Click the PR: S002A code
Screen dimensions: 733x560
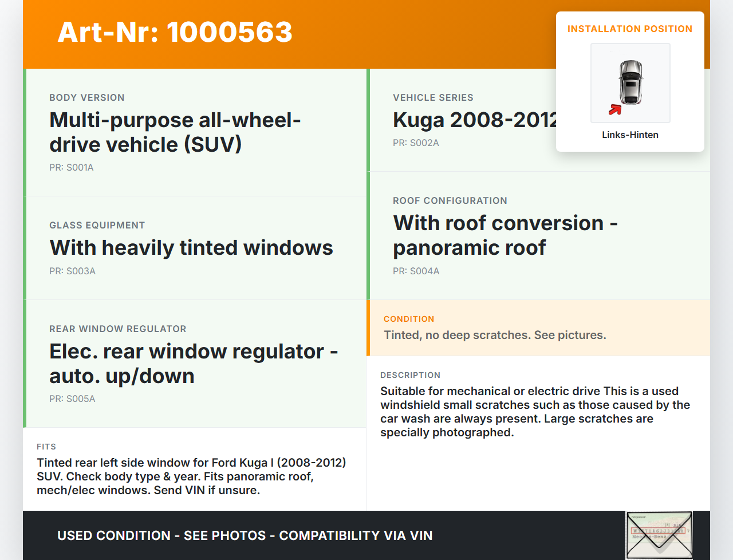point(416,143)
